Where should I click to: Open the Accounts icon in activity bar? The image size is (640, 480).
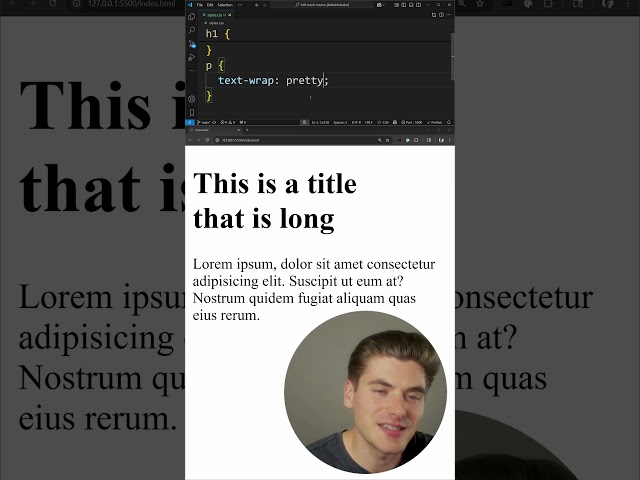tap(191, 99)
